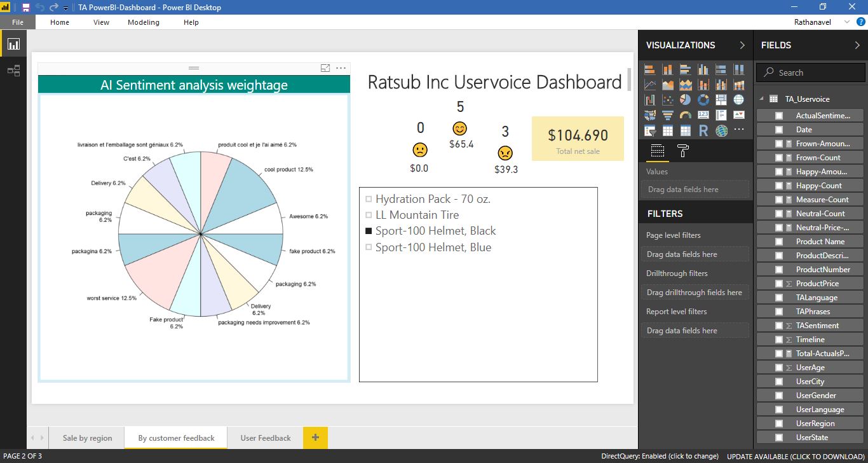The image size is (868, 463).
Task: Open the Relationships view icon
Action: (x=13, y=71)
